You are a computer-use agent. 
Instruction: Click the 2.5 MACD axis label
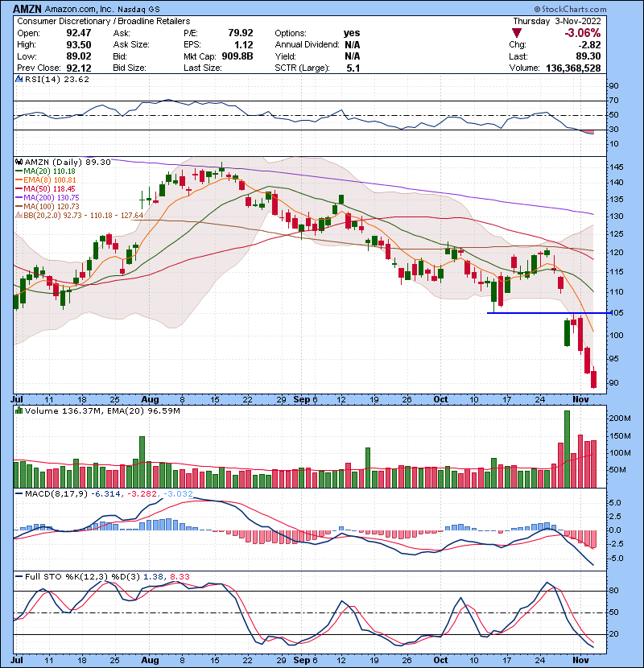(x=616, y=517)
